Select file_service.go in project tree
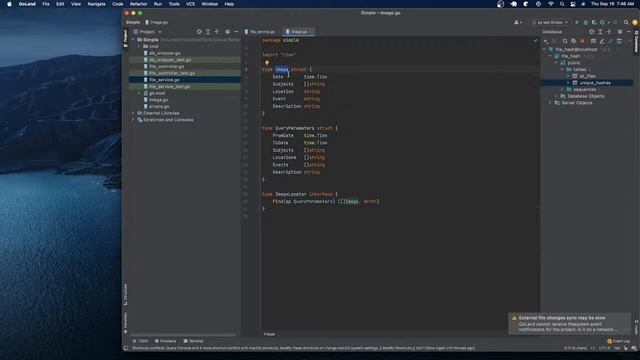This screenshot has width=640, height=360. [164, 80]
